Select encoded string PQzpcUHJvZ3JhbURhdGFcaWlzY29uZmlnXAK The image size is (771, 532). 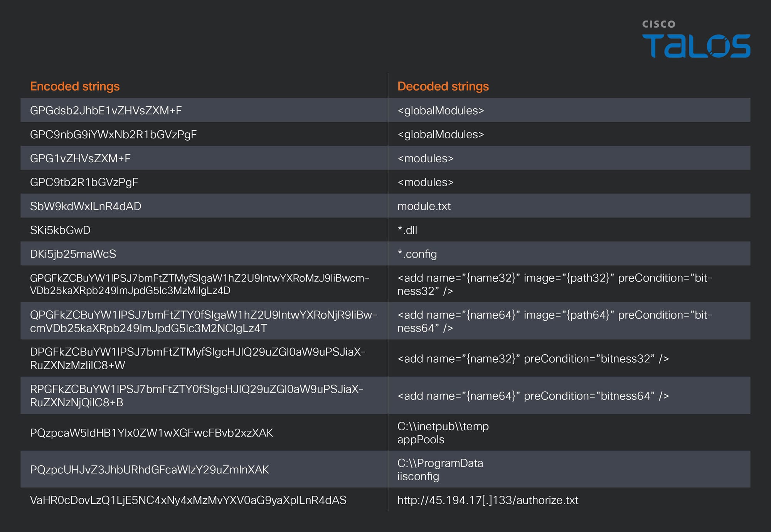click(x=150, y=470)
